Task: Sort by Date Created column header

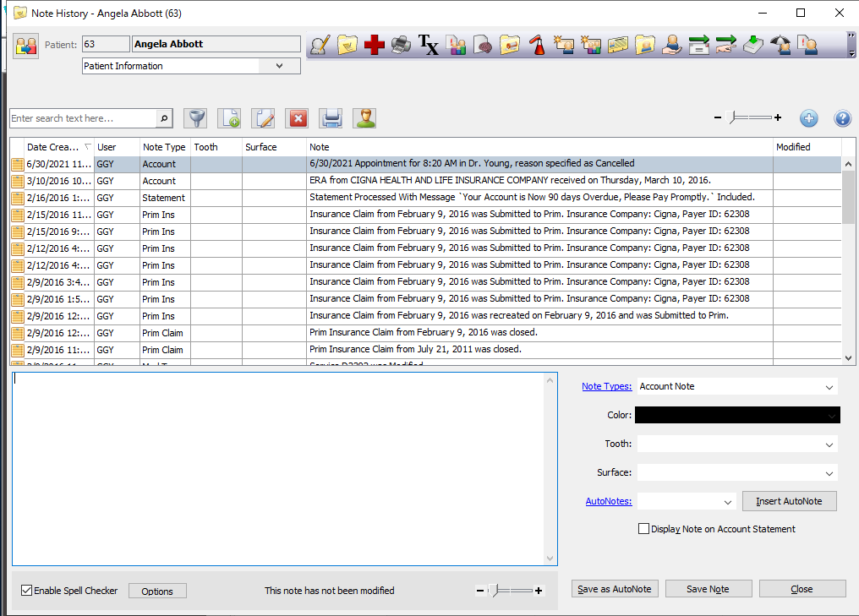Action: [x=59, y=147]
